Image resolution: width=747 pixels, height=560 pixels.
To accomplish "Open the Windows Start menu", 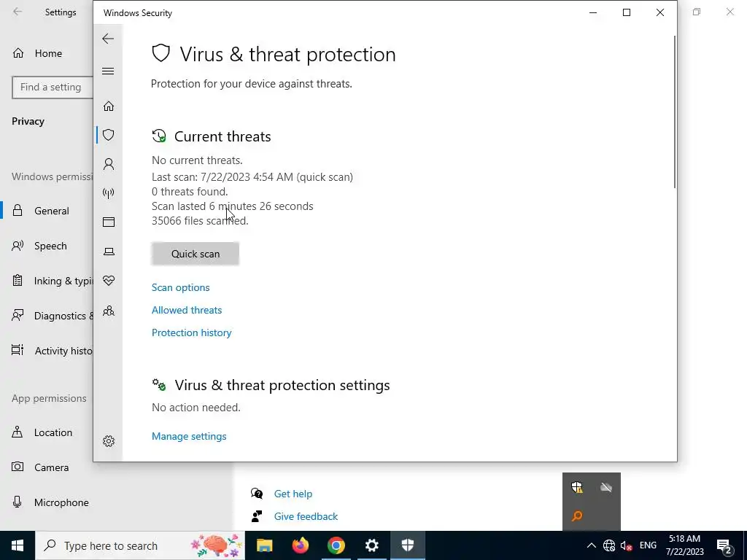I will tap(18, 545).
